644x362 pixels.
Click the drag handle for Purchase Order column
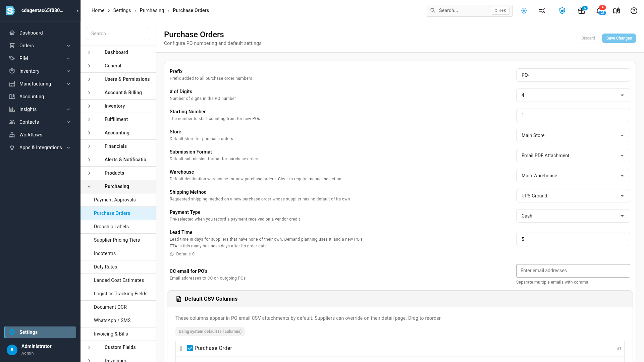click(x=181, y=348)
